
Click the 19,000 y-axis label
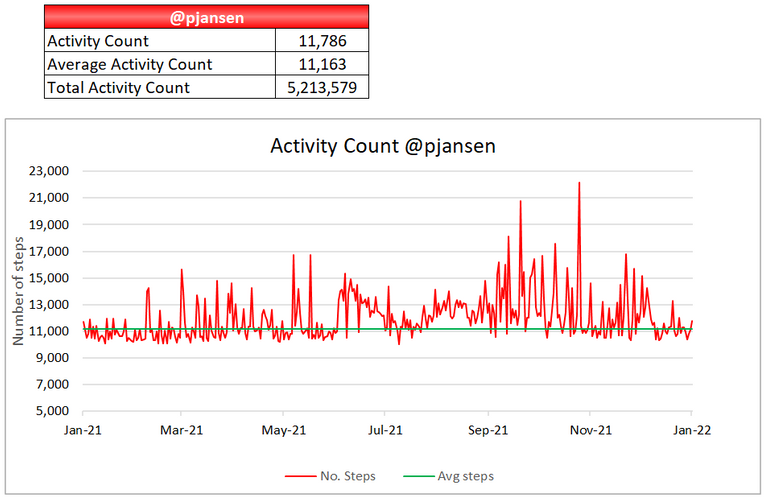pos(48,225)
